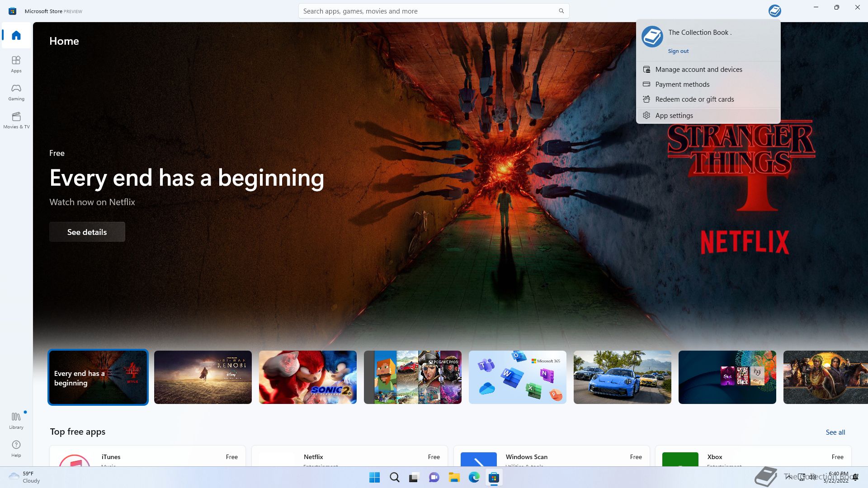Click the profile avatar in title bar
Viewport: 868px width, 488px height.
(774, 11)
